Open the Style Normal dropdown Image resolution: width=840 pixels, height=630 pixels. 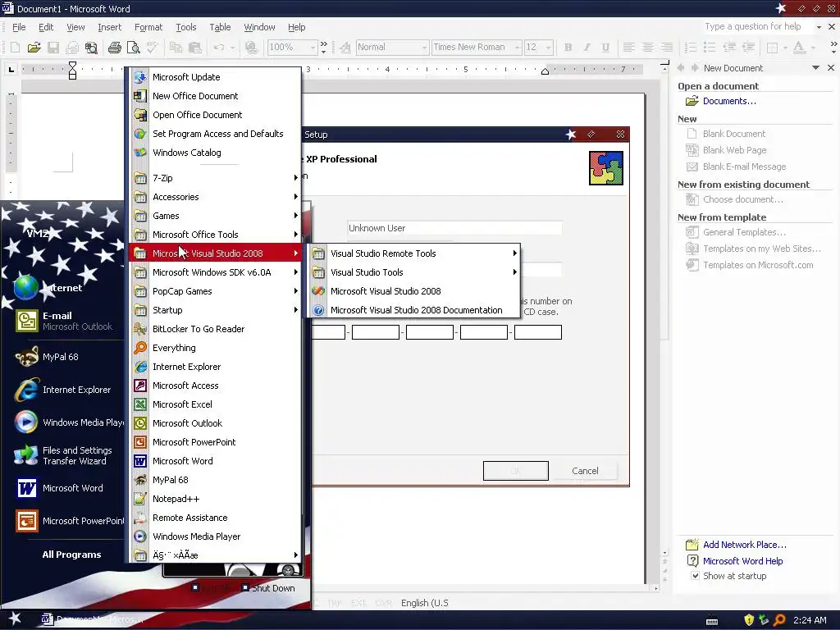click(x=424, y=48)
